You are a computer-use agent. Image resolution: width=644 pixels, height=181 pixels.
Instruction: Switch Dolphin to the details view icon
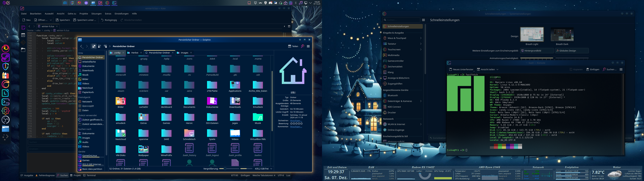pos(100,46)
